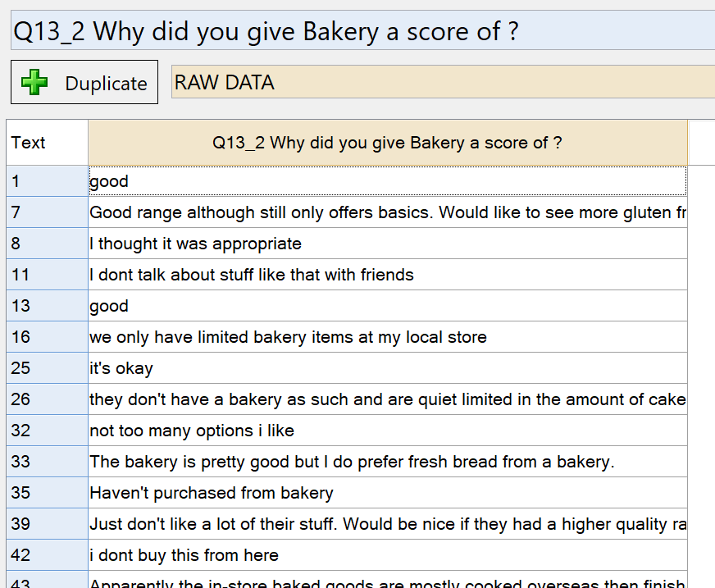Select row header 39

[x=47, y=524]
